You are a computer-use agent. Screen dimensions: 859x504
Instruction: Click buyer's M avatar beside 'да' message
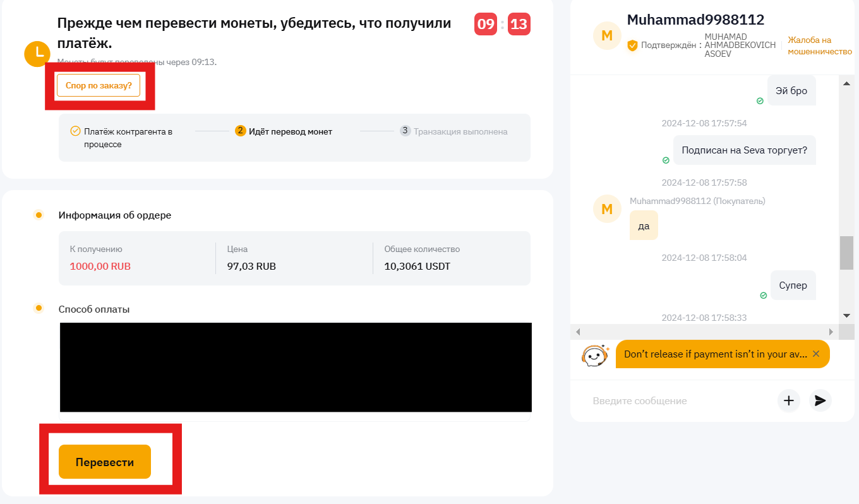coord(607,208)
